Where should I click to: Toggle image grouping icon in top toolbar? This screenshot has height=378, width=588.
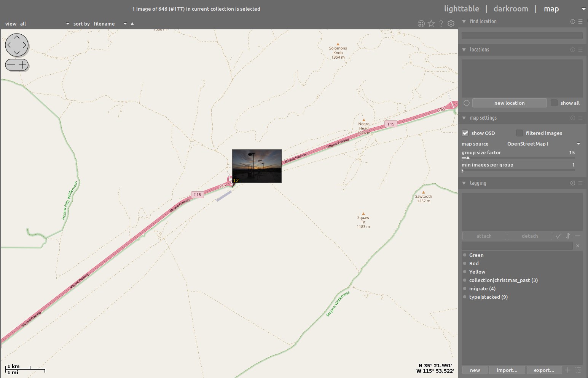coord(421,24)
